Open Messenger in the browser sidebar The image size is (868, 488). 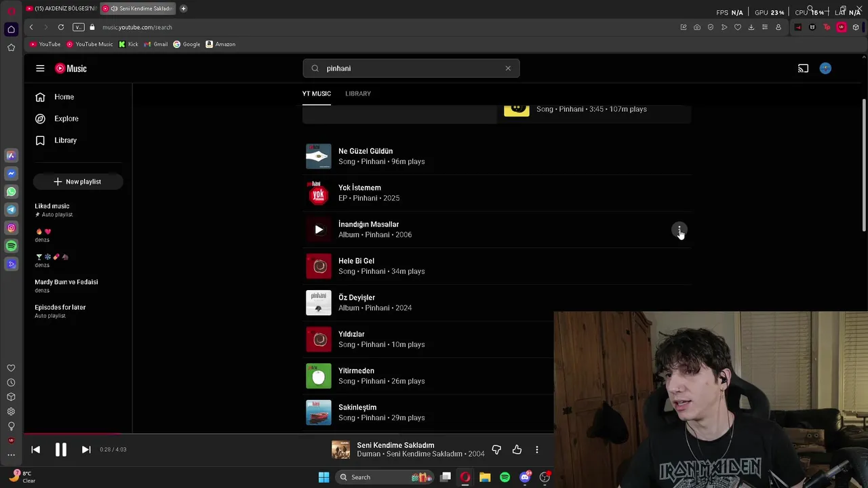11,174
